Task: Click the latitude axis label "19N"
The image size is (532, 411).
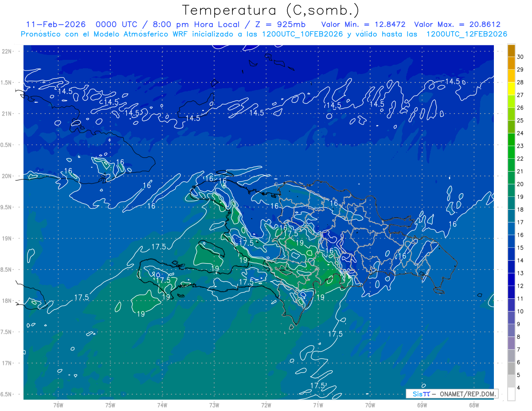Action: pos(7,239)
